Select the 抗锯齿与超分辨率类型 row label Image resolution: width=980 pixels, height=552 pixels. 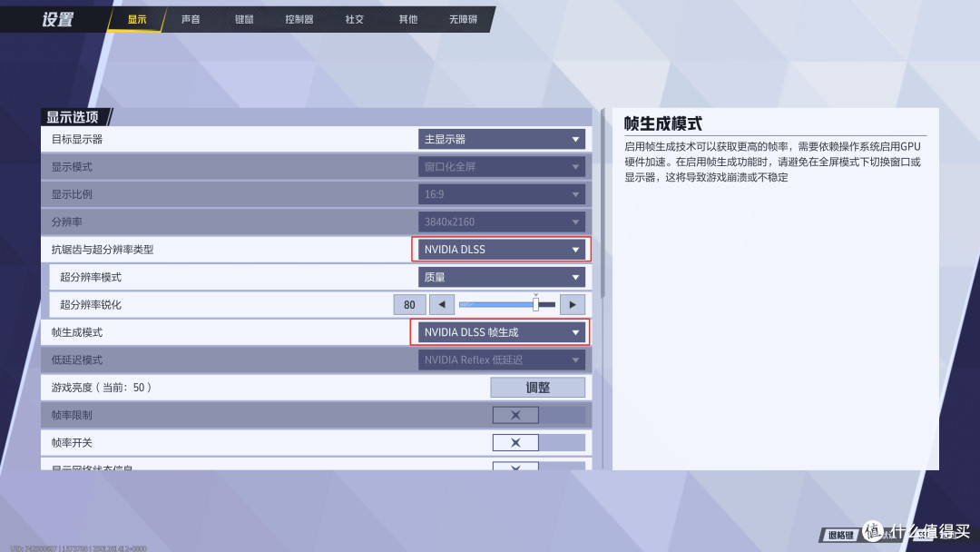point(103,250)
